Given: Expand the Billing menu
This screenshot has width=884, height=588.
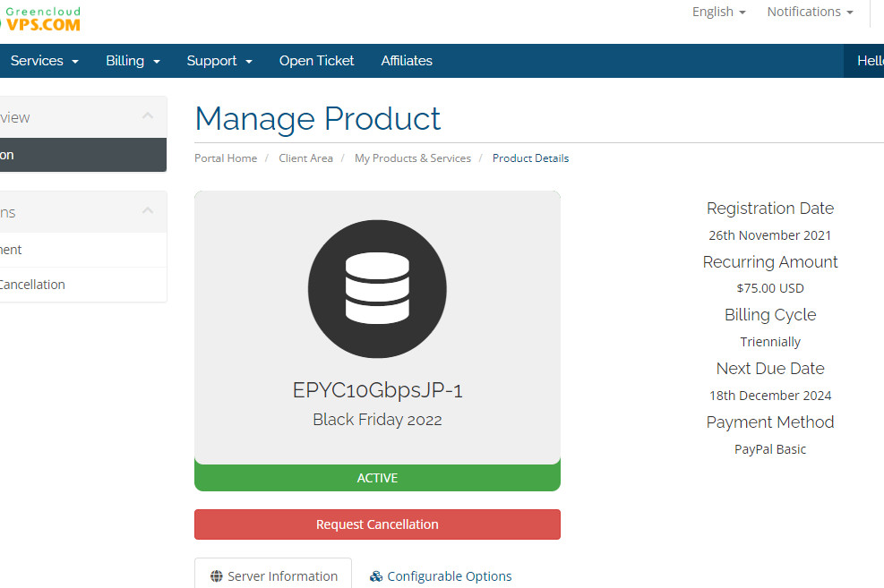Looking at the screenshot, I should (133, 61).
